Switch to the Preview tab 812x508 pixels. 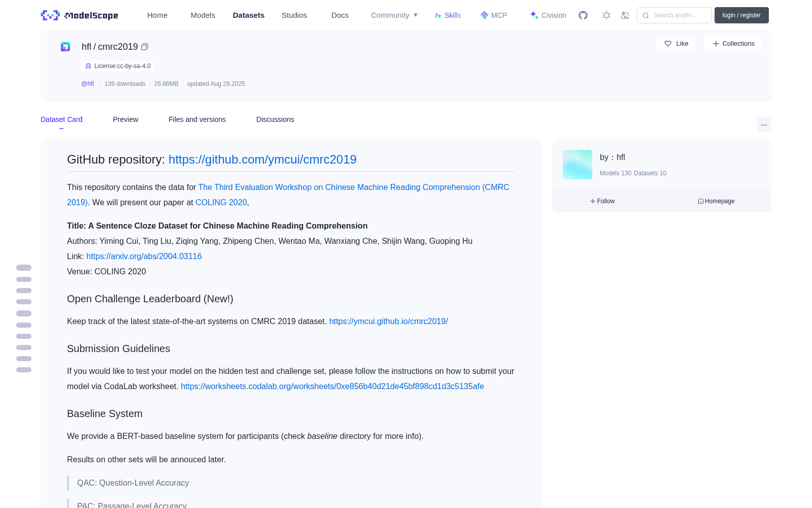pos(125,119)
